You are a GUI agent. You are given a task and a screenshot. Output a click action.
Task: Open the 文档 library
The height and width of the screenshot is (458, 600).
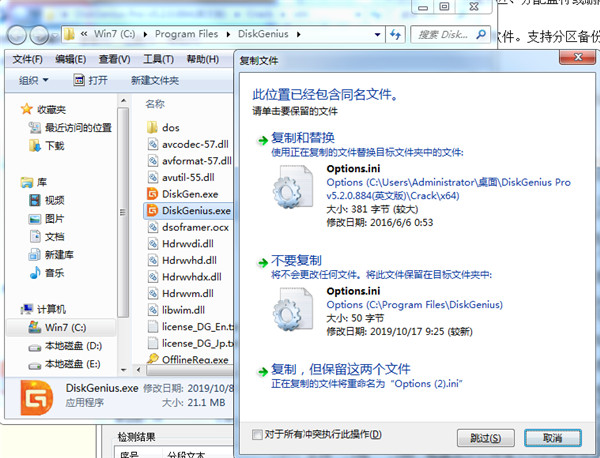(47, 236)
